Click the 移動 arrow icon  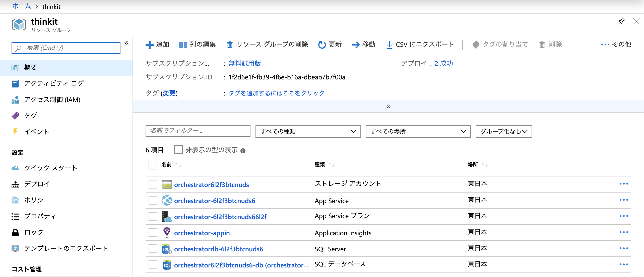[356, 45]
